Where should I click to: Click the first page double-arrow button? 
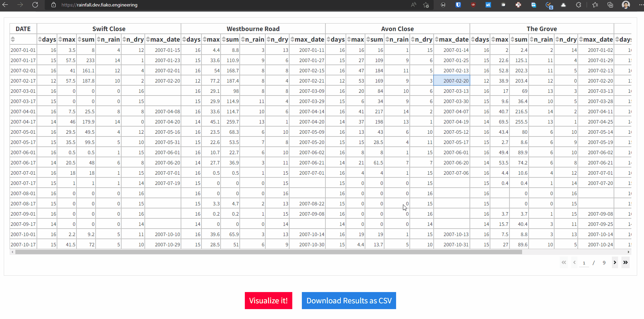click(x=564, y=262)
